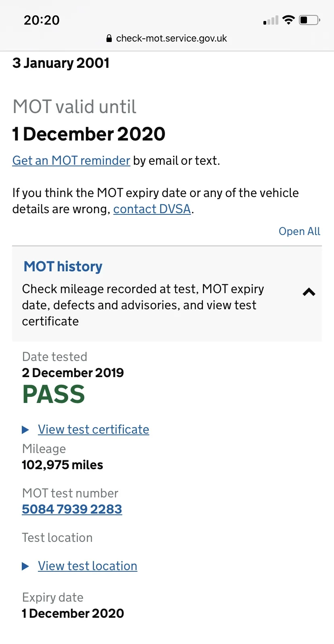
Task: Tap the Wi-Fi status icon
Action: (288, 20)
